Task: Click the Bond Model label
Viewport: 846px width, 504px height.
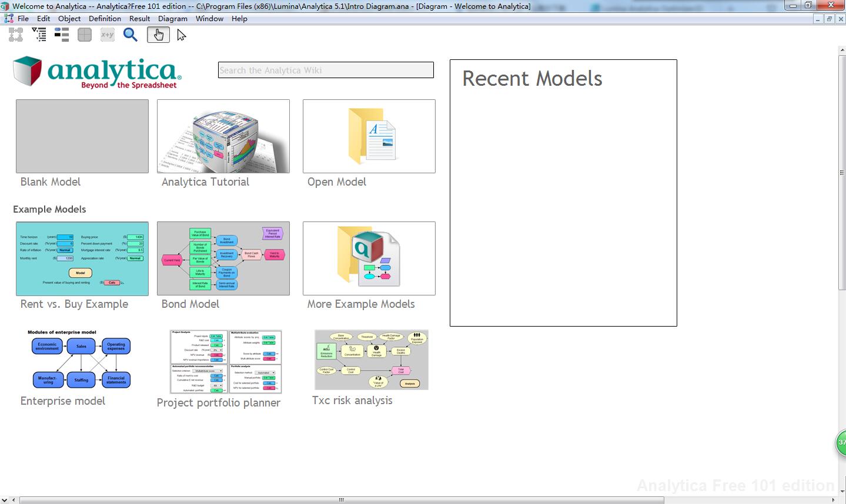Action: [x=190, y=304]
